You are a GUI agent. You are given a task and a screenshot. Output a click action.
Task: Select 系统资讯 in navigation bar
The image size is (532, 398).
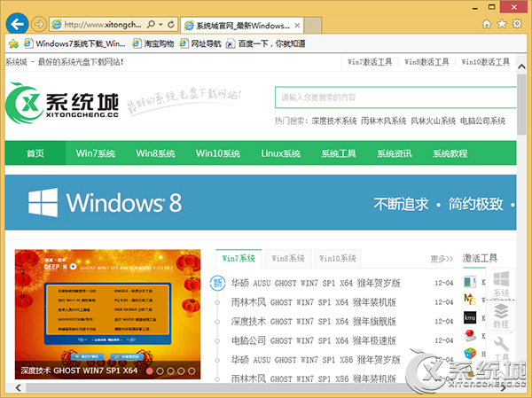click(395, 153)
